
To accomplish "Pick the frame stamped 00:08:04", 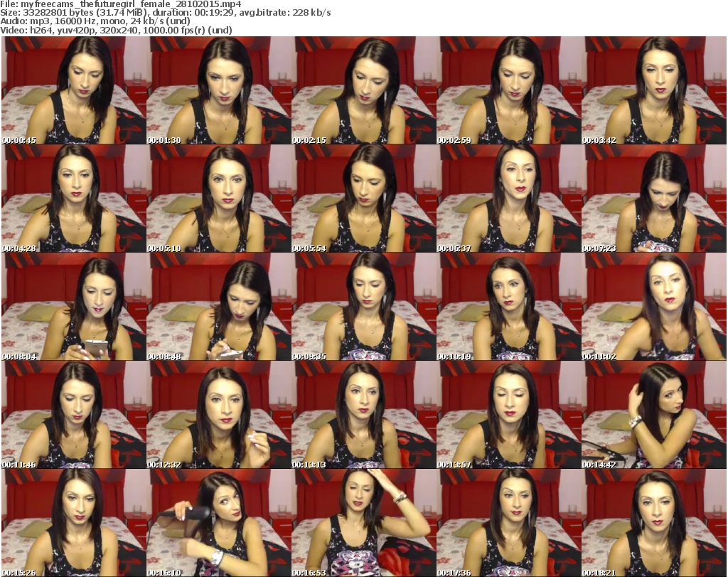I will click(x=73, y=307).
